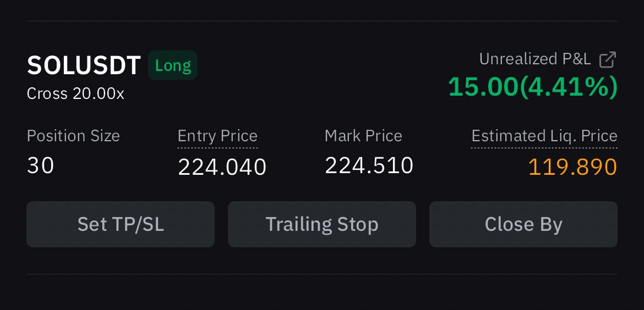644x310 pixels.
Task: Click the divider line below action buttons
Action: [322, 274]
